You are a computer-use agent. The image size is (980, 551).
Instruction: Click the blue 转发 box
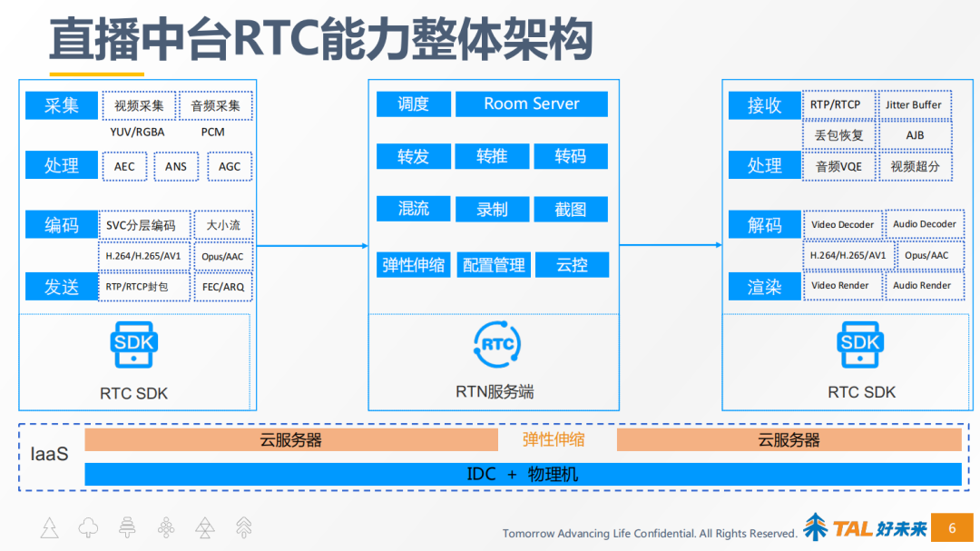click(x=413, y=156)
